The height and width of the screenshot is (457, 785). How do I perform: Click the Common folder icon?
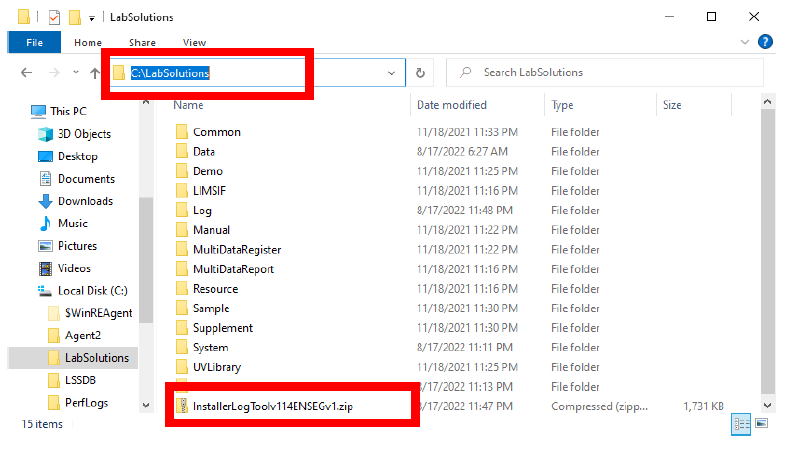coord(182,132)
